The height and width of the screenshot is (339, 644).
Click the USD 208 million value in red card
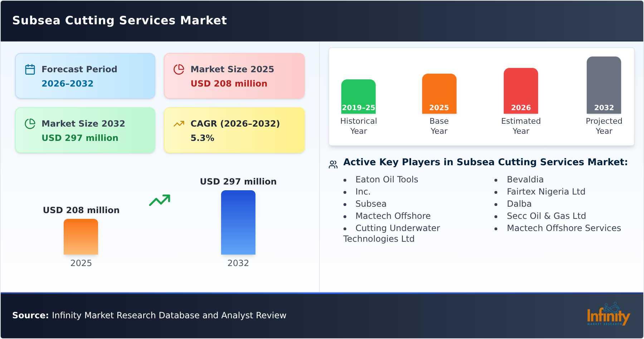tap(229, 83)
